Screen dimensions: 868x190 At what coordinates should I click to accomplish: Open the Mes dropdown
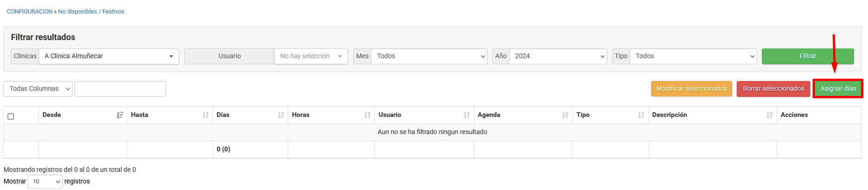pyautogui.click(x=429, y=56)
